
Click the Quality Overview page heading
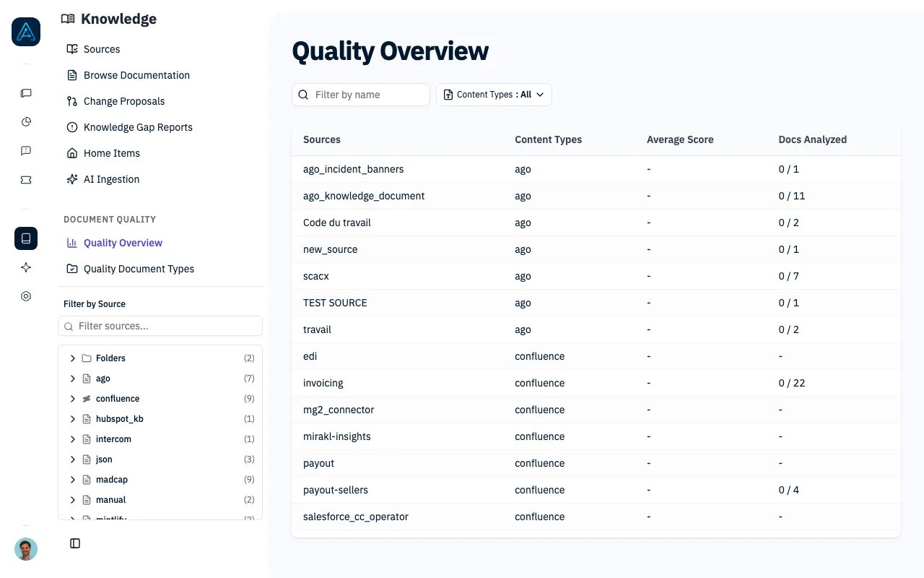390,51
